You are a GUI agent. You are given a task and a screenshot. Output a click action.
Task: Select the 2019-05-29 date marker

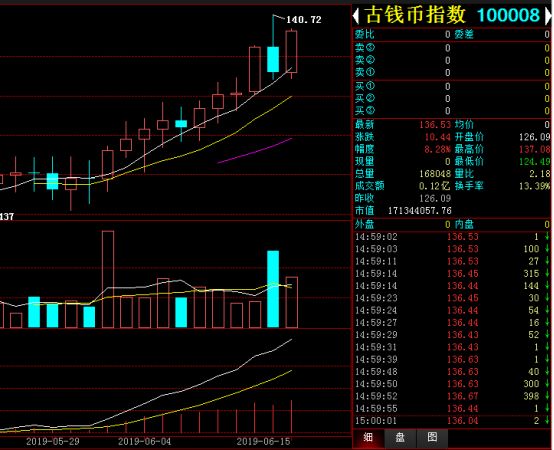(53, 441)
